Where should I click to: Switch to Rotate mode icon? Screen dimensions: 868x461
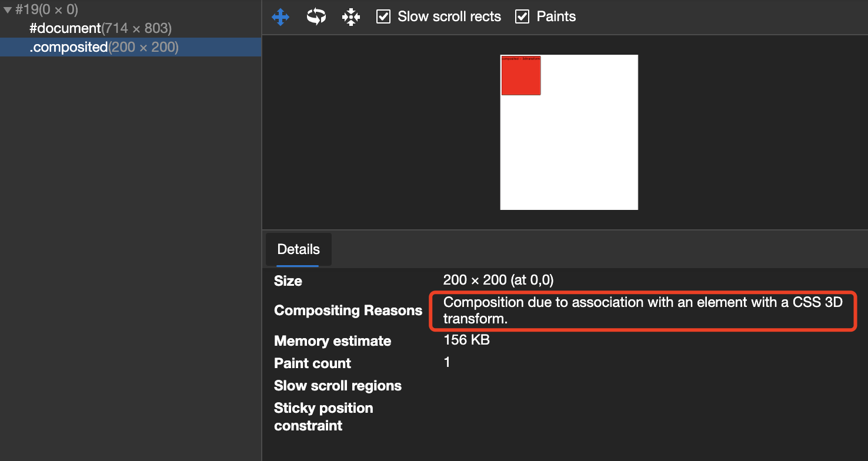pos(316,16)
